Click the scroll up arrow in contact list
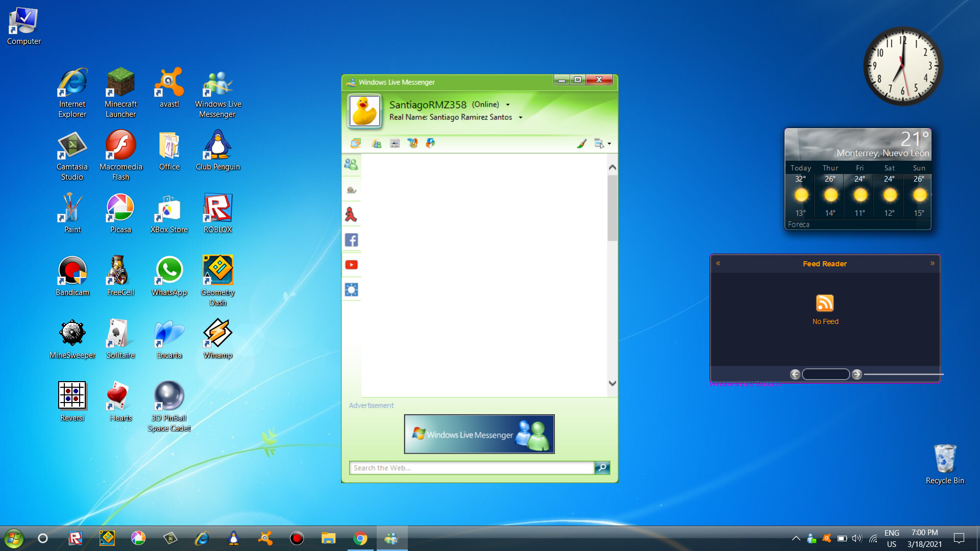The width and height of the screenshot is (980, 551). (x=612, y=167)
